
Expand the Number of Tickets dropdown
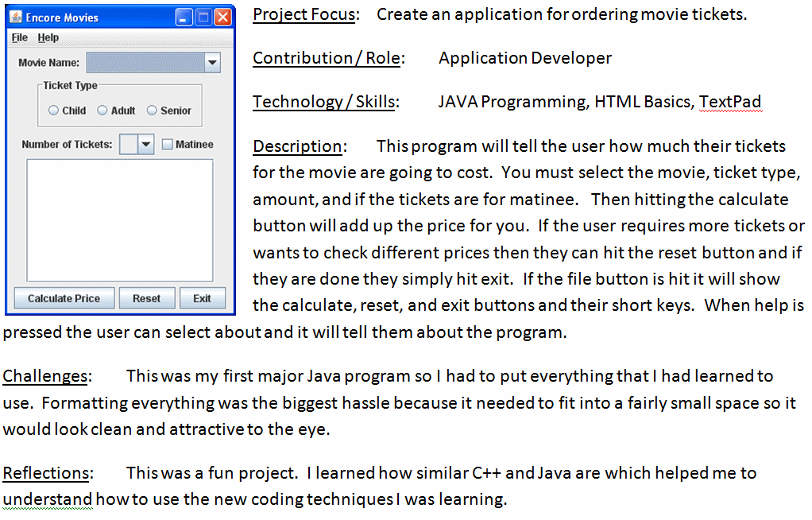(145, 144)
